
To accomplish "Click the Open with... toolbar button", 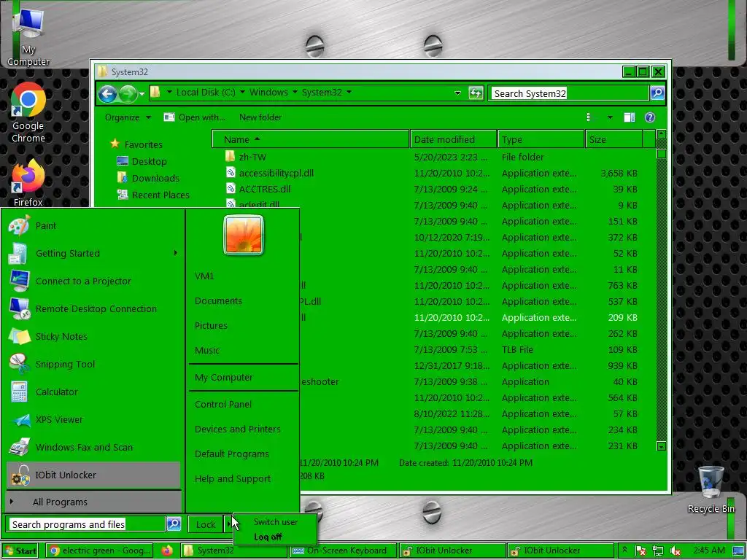I will 194,117.
